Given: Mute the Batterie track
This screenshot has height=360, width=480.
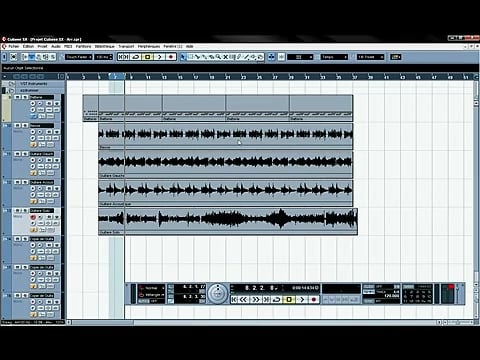Looking at the screenshot, I should pyautogui.click(x=17, y=97).
